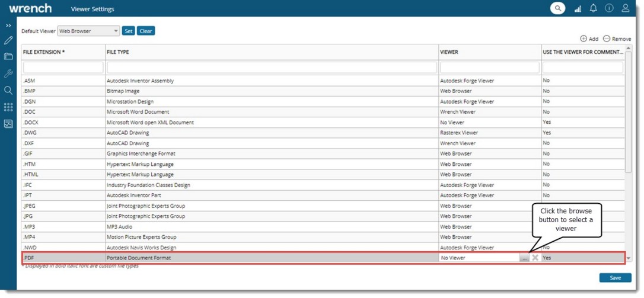Open the Default Viewer dropdown
The image size is (644, 298).
(x=88, y=31)
